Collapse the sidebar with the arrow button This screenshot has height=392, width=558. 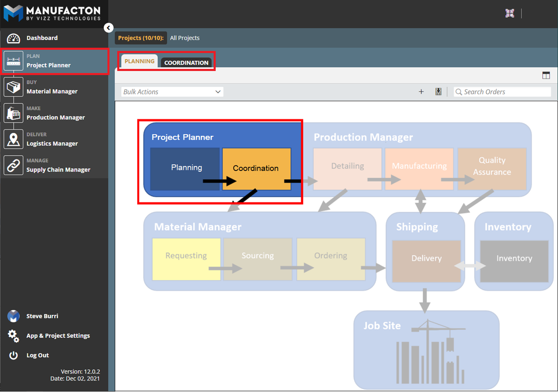coord(108,28)
